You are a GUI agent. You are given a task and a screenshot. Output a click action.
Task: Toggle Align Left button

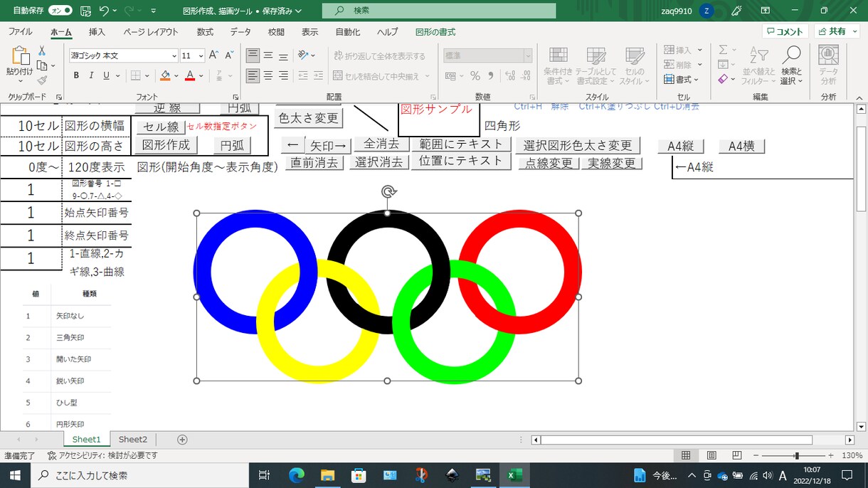click(x=253, y=75)
